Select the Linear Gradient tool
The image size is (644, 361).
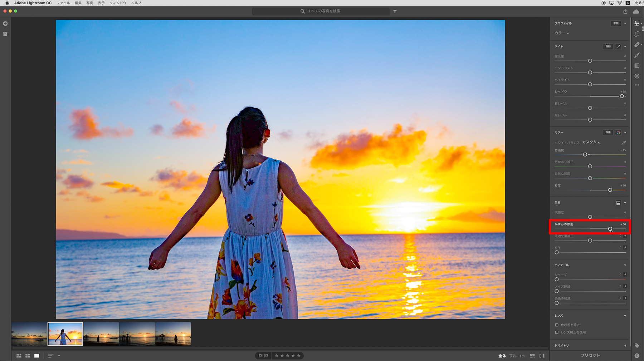tap(637, 66)
